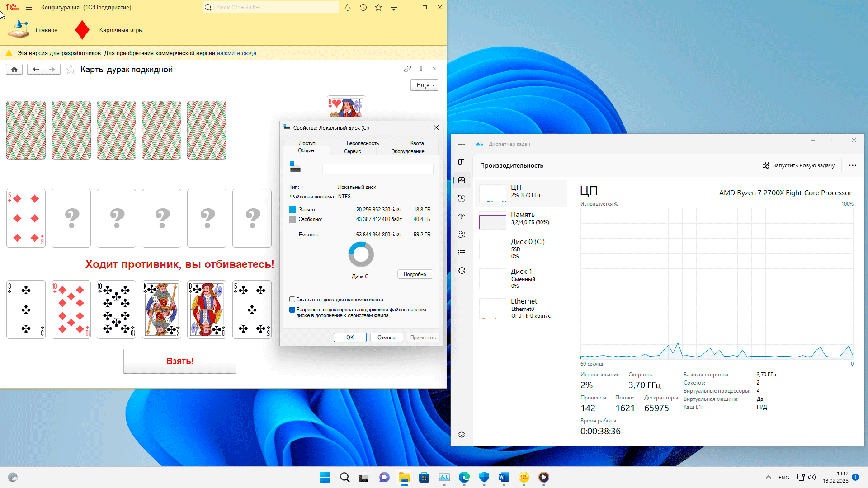The image size is (868, 488).
Task: Open the history clock icon in 1C
Action: (363, 7)
